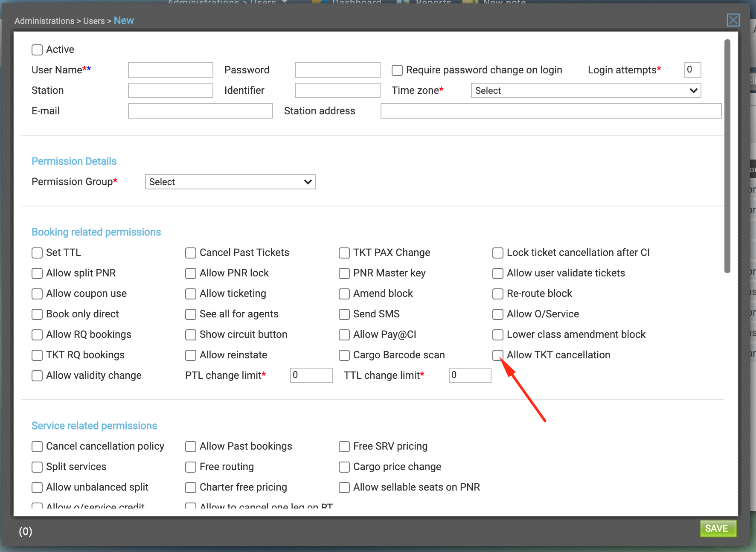The height and width of the screenshot is (552, 756).
Task: Enable Allow PNR lock
Action: pyautogui.click(x=191, y=273)
